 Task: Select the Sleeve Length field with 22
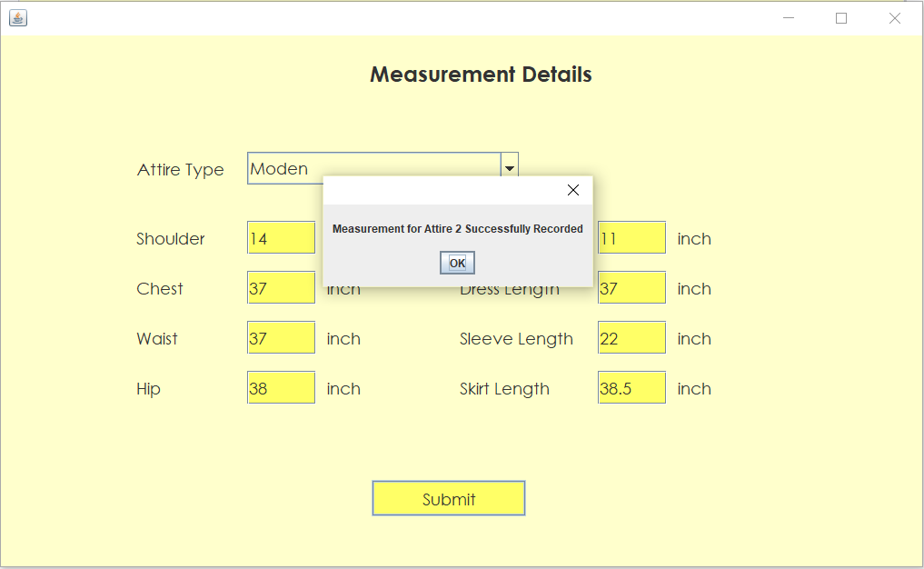click(631, 337)
